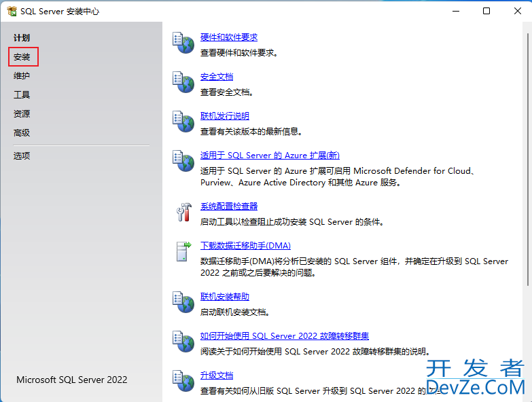Click the tools icon for 系统配置检查器

[184, 212]
